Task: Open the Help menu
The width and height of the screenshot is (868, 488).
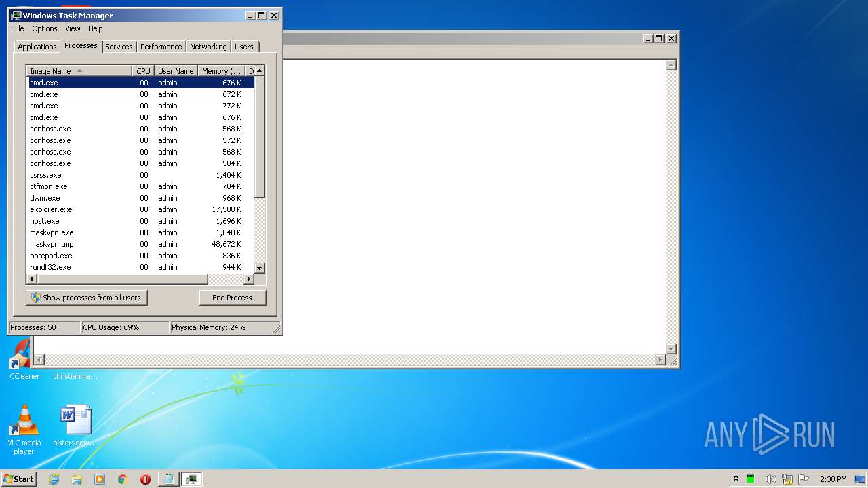Action: tap(96, 28)
